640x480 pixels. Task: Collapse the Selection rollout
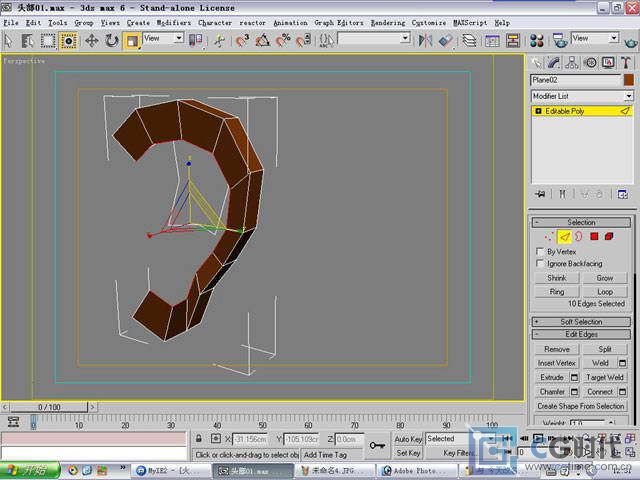pyautogui.click(x=581, y=222)
